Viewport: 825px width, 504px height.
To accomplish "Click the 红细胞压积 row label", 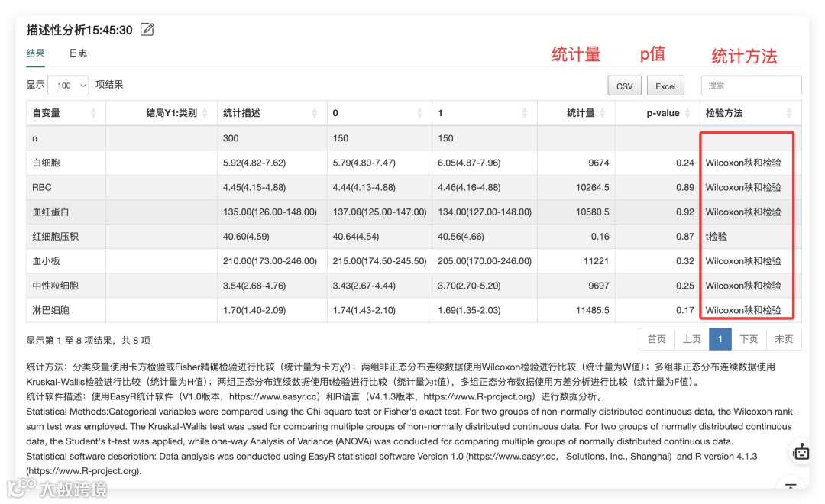I will click(x=55, y=237).
